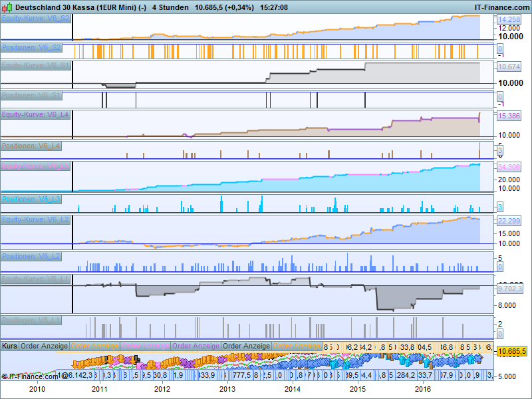Click the 777,5 order label in price chart
The height and width of the screenshot is (399, 532).
pyautogui.click(x=242, y=375)
